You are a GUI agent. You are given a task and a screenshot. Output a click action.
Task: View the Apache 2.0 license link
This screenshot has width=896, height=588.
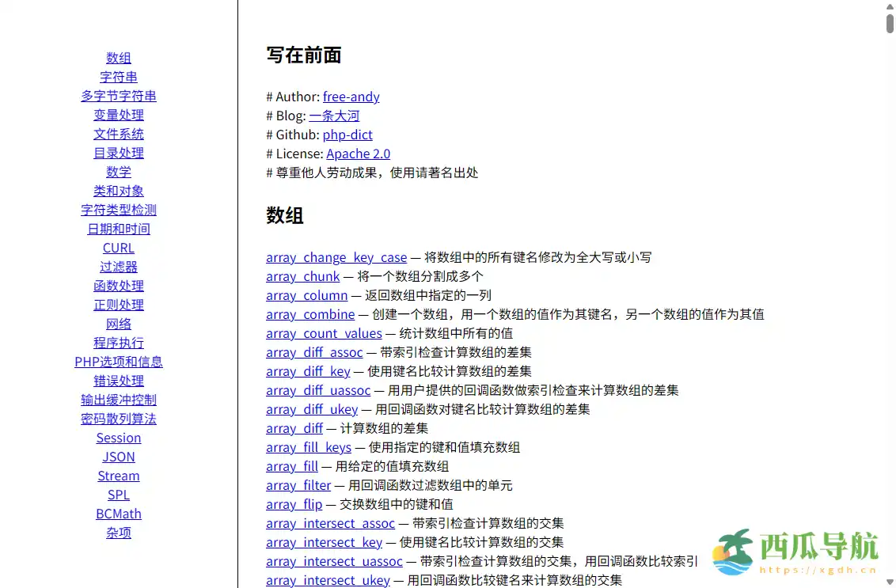(358, 154)
